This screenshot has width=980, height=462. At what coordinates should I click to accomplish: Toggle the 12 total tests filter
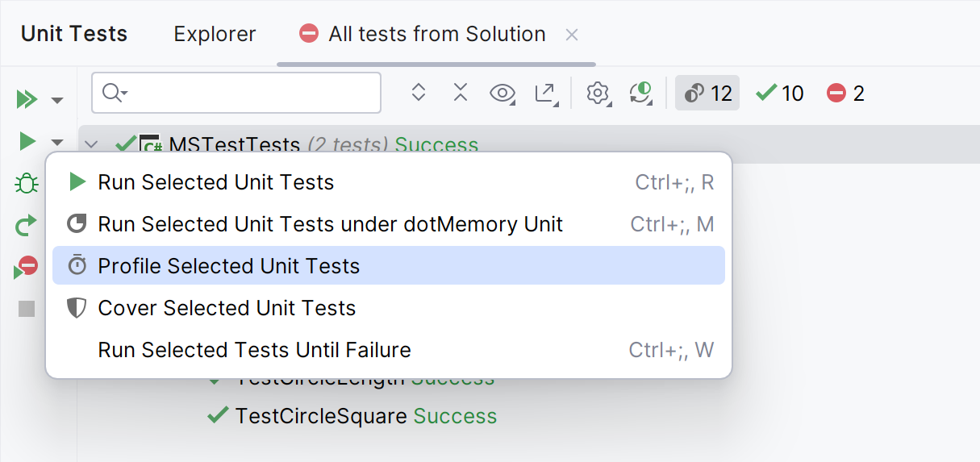coord(707,94)
